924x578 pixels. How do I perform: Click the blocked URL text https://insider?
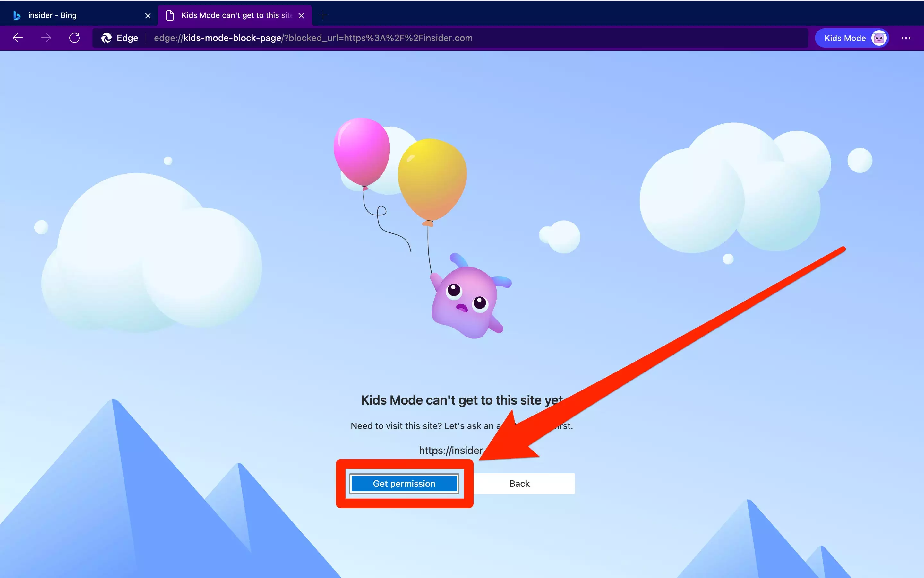[x=451, y=450]
